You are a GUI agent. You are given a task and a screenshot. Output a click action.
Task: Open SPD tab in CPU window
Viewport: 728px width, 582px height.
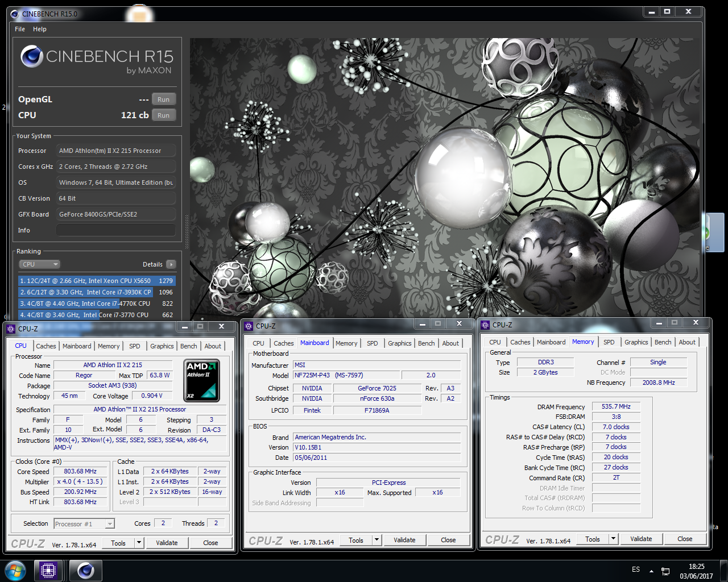[x=134, y=346]
